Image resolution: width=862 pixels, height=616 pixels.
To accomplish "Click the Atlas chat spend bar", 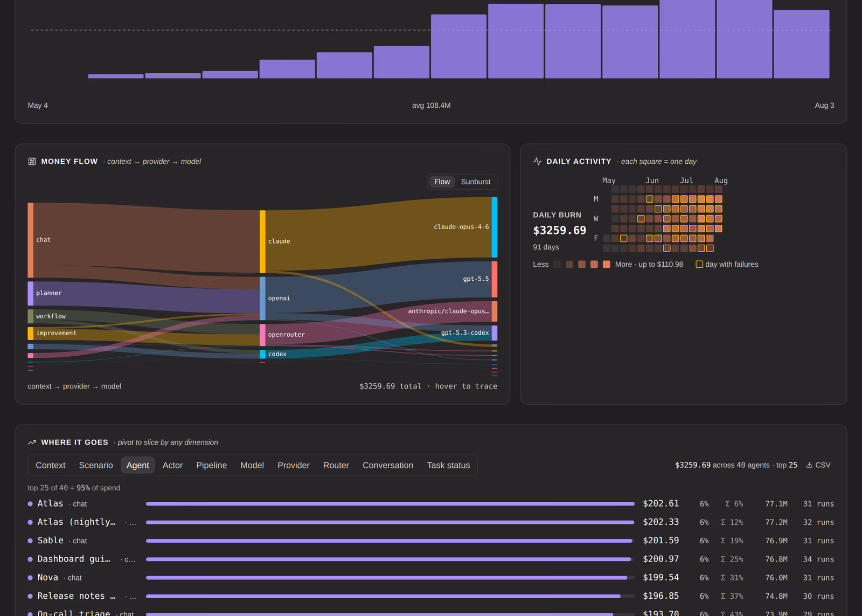I will [390, 504].
